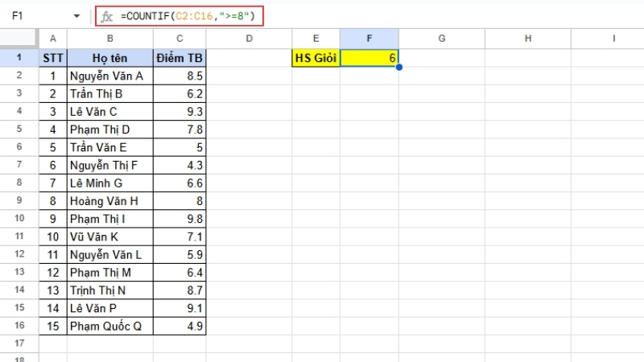Open the name box dropdown arrow
The image size is (644, 362).
[76, 15]
